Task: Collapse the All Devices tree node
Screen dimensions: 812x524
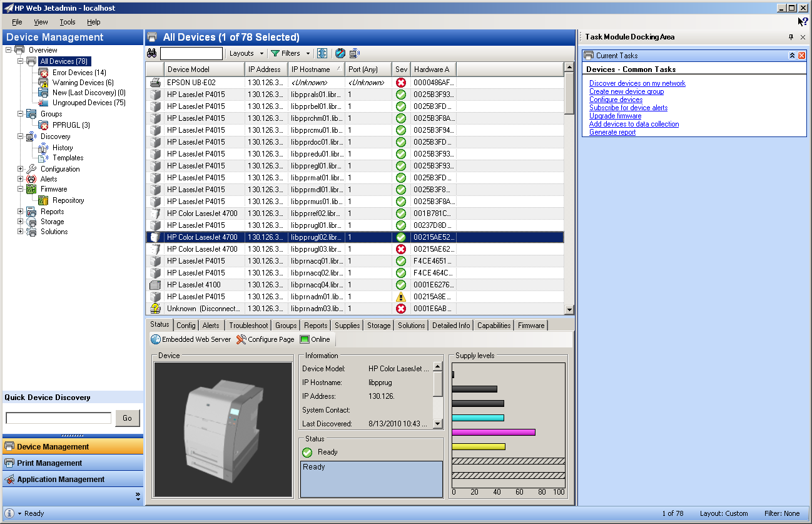Action: (21, 61)
